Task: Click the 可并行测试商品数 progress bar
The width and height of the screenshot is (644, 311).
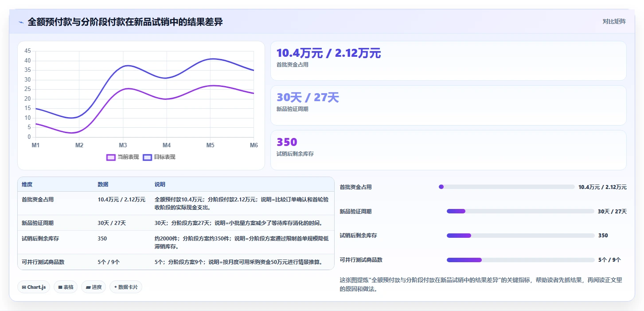Action: [x=520, y=260]
